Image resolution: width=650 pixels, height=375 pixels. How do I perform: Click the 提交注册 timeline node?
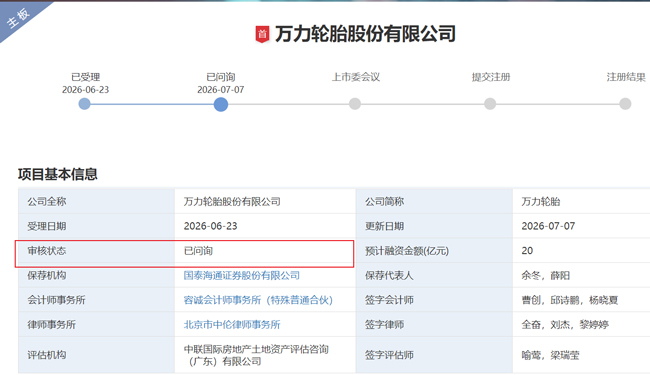(490, 104)
